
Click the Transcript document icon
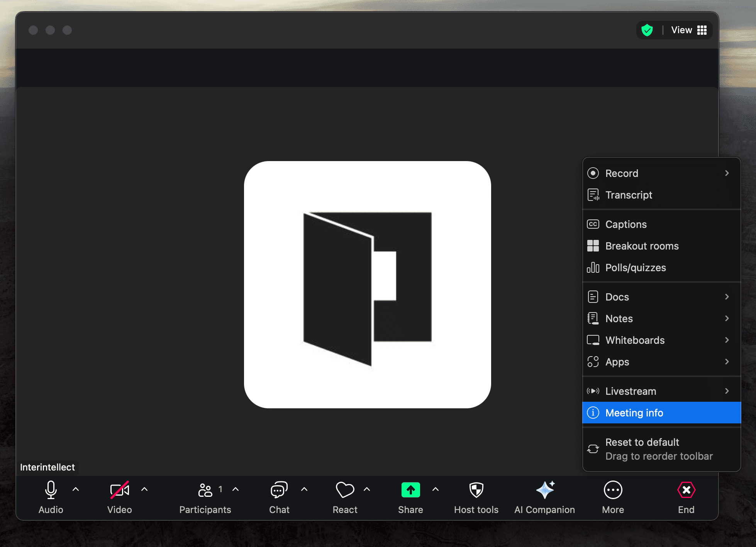(x=593, y=195)
